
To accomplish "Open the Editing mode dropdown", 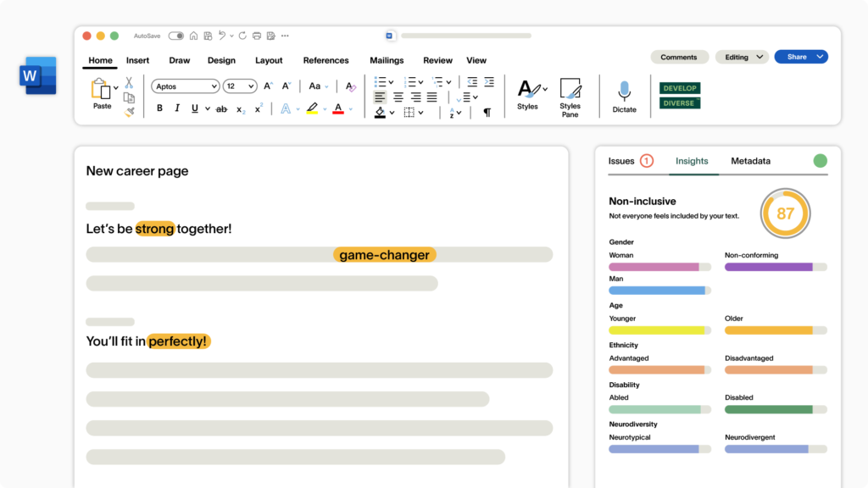I will [742, 57].
